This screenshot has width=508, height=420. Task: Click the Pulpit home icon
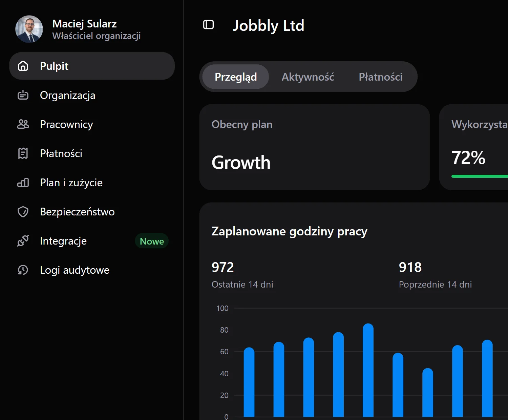23,66
